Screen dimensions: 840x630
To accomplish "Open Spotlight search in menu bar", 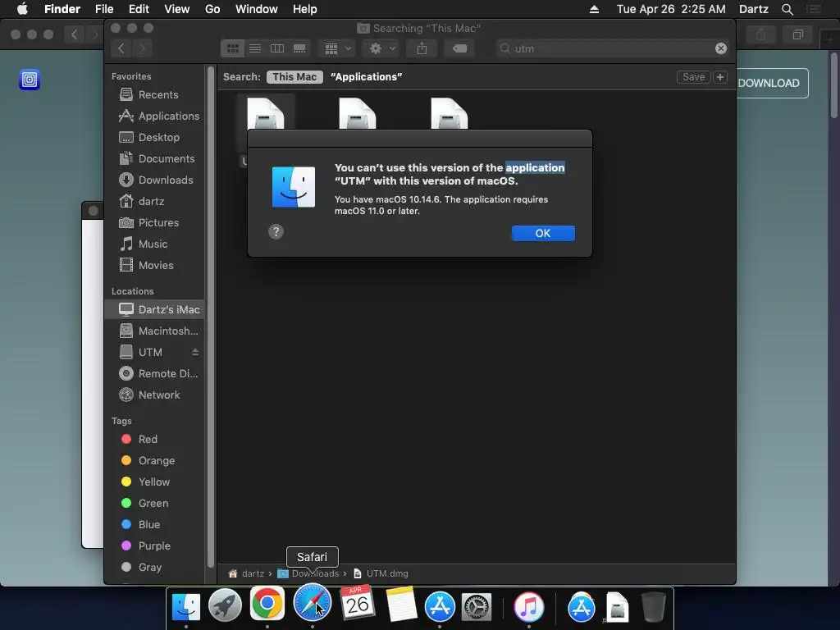I will click(x=787, y=9).
